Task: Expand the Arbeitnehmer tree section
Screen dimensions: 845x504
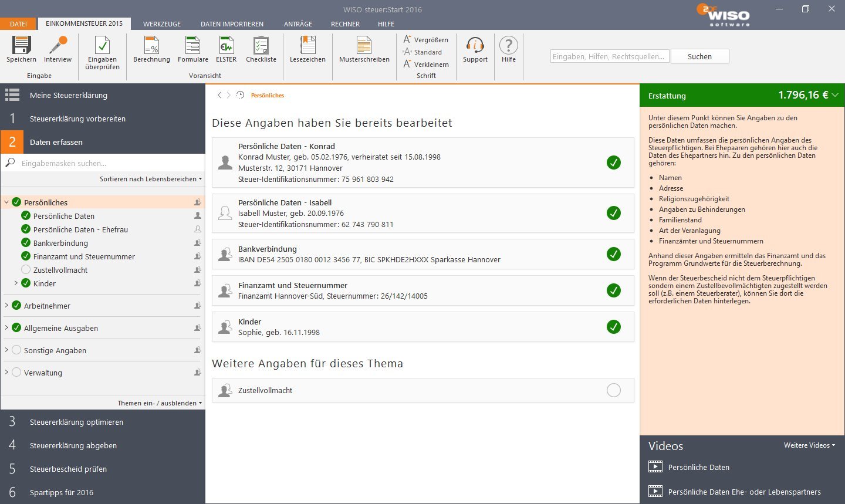Action: (7, 306)
